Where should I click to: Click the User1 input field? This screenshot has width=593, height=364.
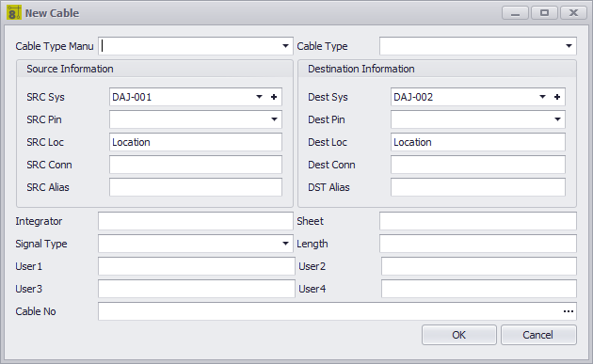197,266
